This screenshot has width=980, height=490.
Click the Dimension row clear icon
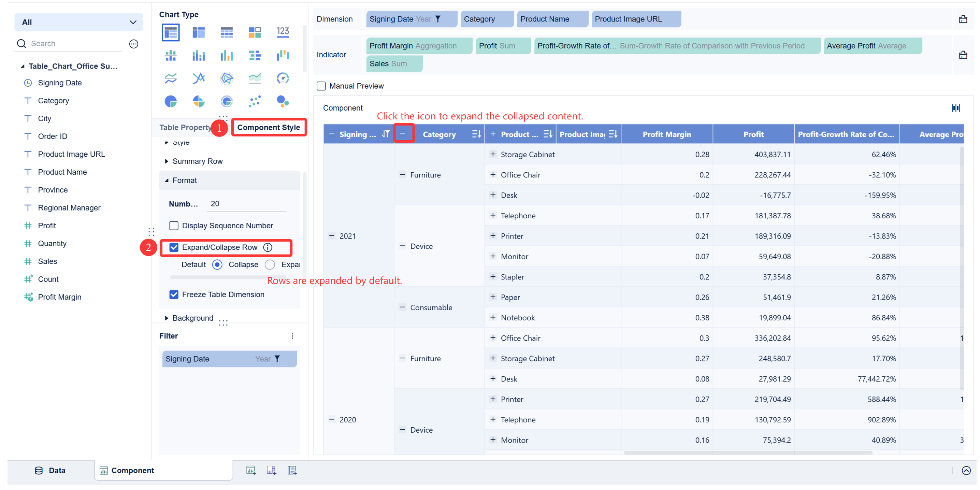(963, 19)
